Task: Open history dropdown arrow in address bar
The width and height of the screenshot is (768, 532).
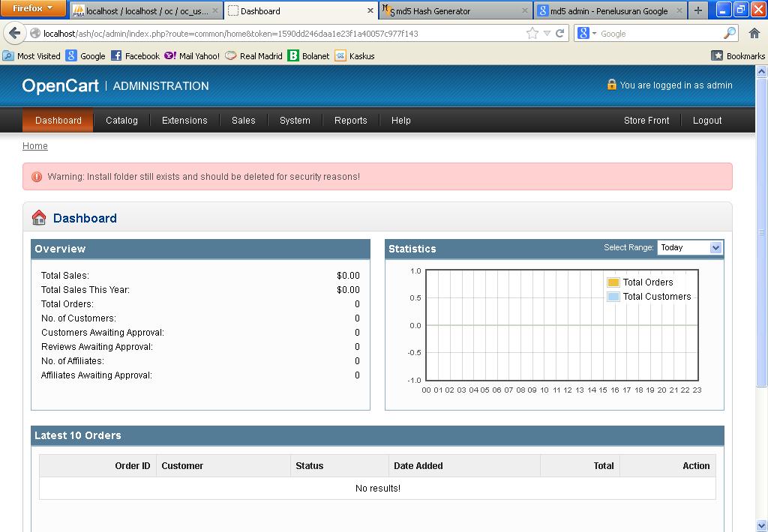Action: click(547, 33)
